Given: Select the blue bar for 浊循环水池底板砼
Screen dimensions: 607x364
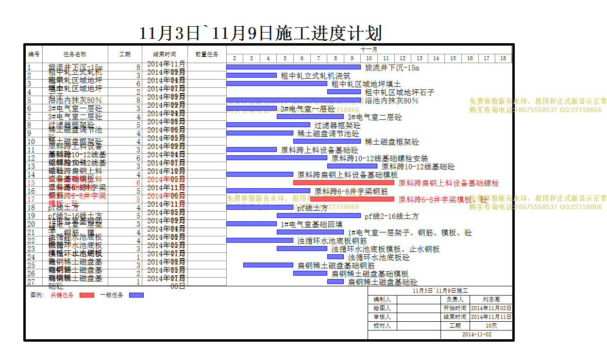Looking at the screenshot, I should [336, 257].
